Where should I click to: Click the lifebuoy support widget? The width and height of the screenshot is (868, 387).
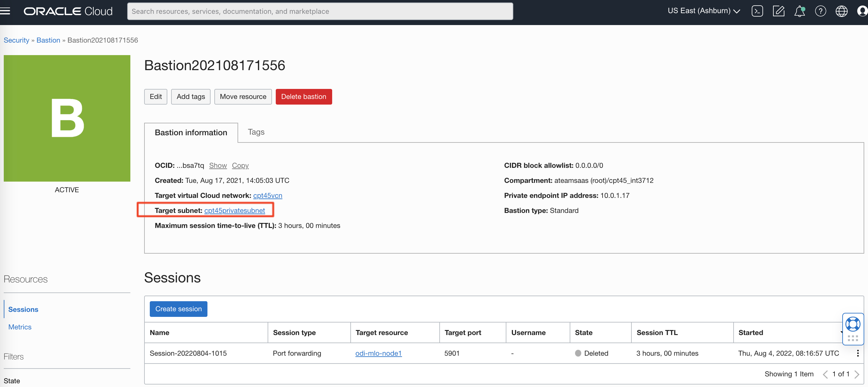click(x=853, y=324)
